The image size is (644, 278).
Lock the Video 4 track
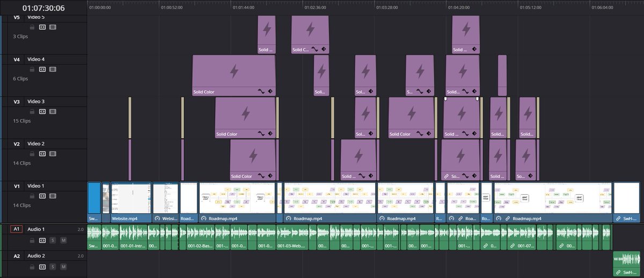pyautogui.click(x=32, y=69)
